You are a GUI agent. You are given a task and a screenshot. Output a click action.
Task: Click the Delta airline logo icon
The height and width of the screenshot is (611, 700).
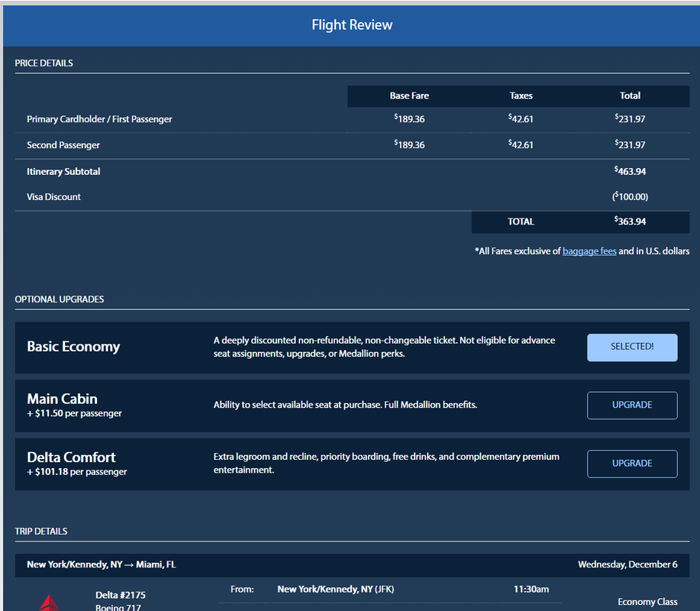click(x=49, y=602)
